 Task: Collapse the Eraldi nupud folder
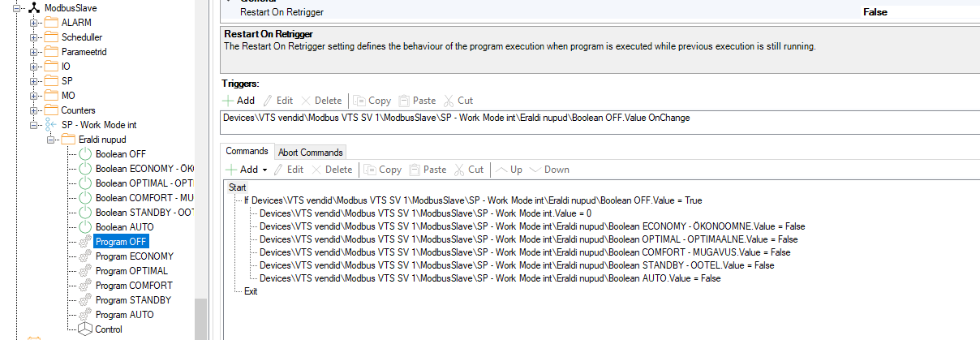point(50,140)
